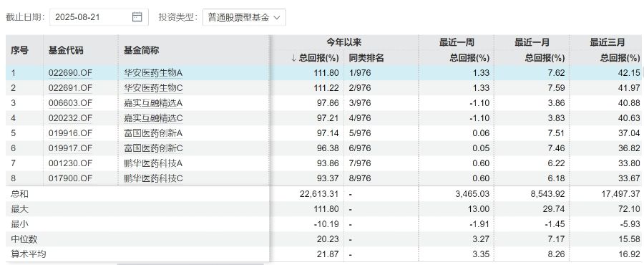Sort by 今年以来 总回报(%) column header
Viewport: 644px width, 265px height.
[315, 58]
